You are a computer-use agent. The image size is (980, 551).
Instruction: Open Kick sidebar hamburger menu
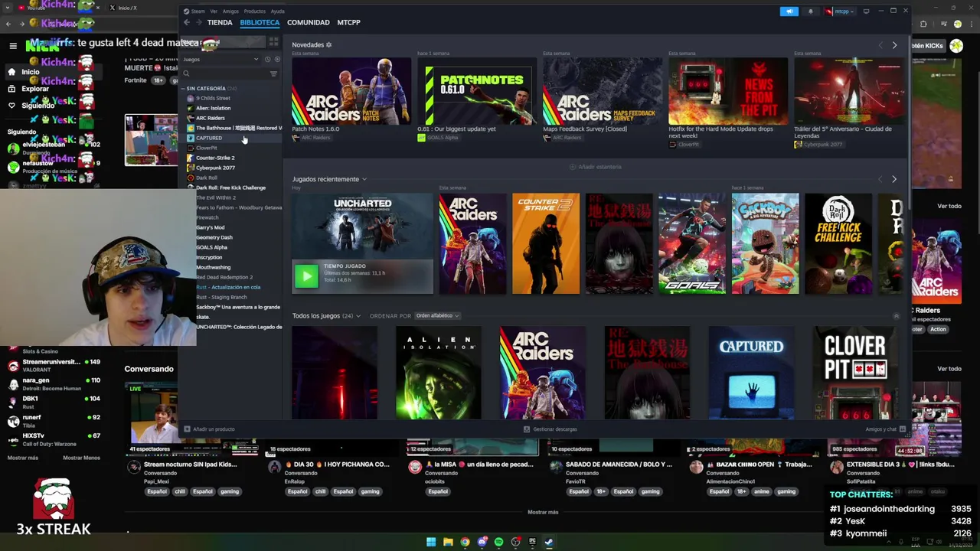(13, 46)
